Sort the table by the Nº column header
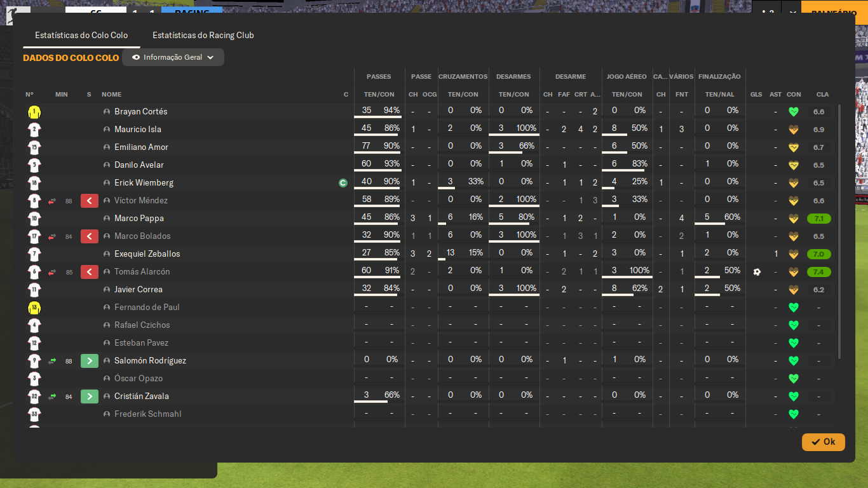The height and width of the screenshot is (488, 868). pyautogui.click(x=29, y=95)
